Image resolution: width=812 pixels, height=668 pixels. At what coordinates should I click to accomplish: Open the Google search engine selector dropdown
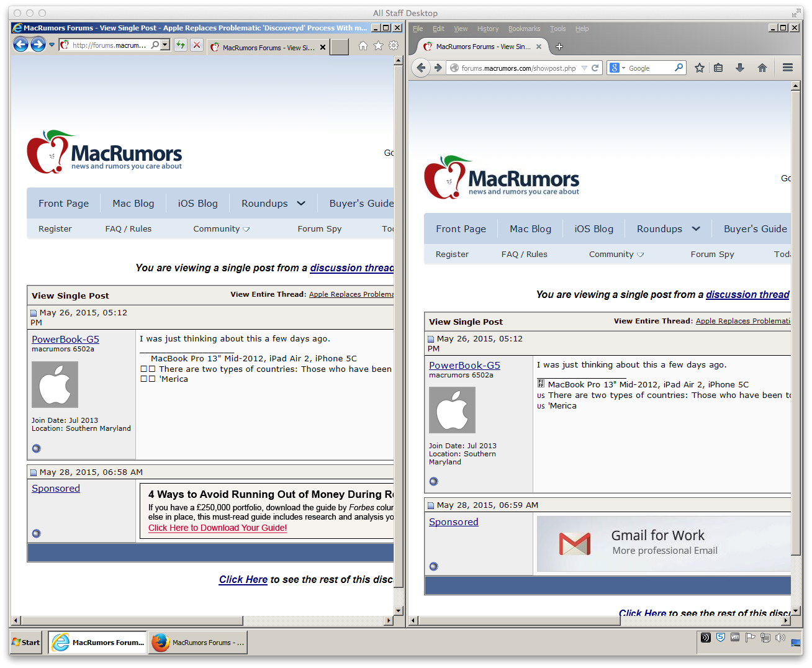pos(617,68)
